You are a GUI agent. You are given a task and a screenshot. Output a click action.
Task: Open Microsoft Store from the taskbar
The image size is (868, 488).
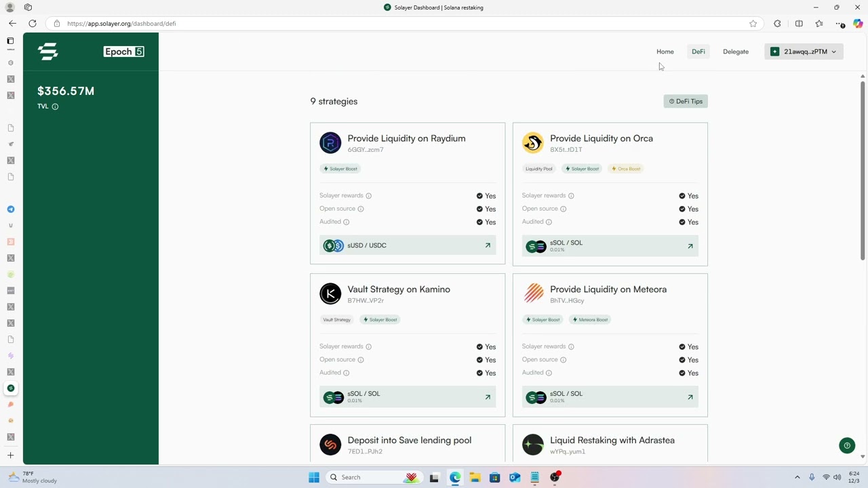[x=495, y=477]
